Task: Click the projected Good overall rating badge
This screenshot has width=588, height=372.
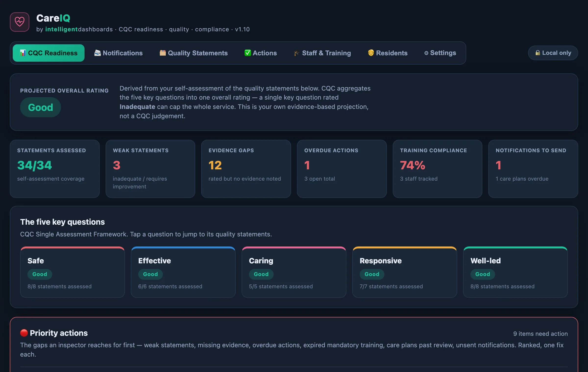Action: (40, 107)
